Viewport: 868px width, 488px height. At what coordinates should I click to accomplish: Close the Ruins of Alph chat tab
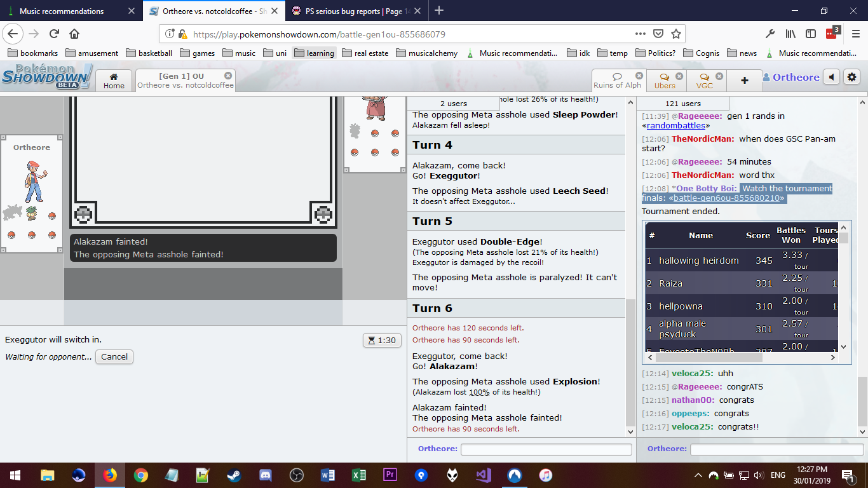click(639, 76)
